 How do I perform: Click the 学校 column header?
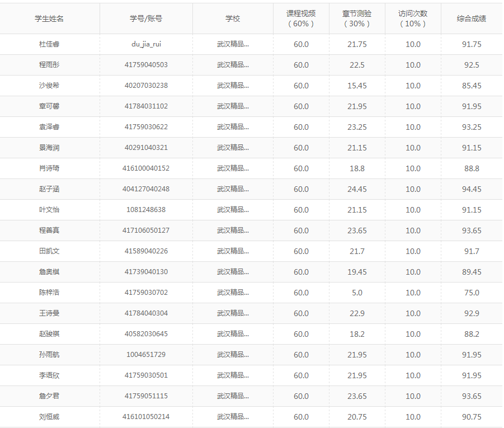[233, 18]
